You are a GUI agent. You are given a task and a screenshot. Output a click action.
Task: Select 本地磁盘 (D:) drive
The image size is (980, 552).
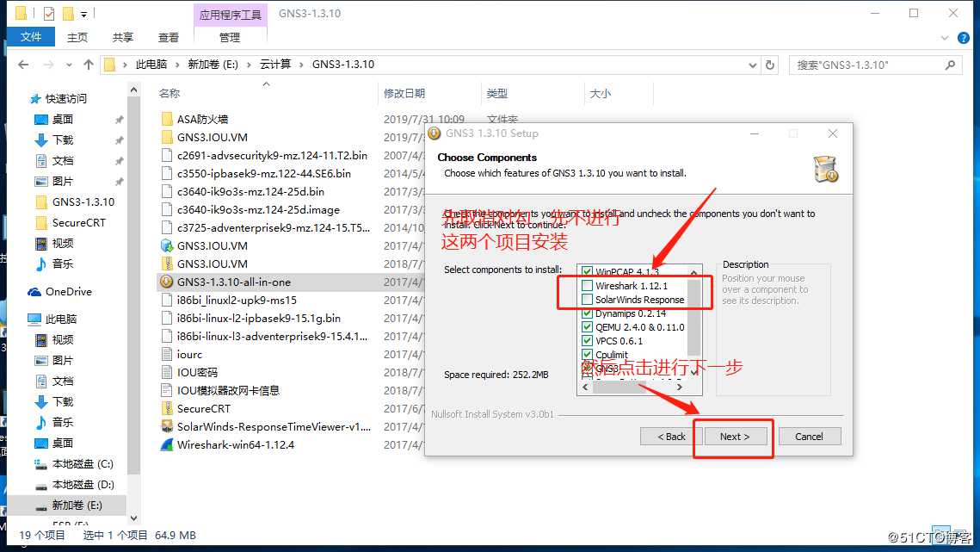[83, 485]
